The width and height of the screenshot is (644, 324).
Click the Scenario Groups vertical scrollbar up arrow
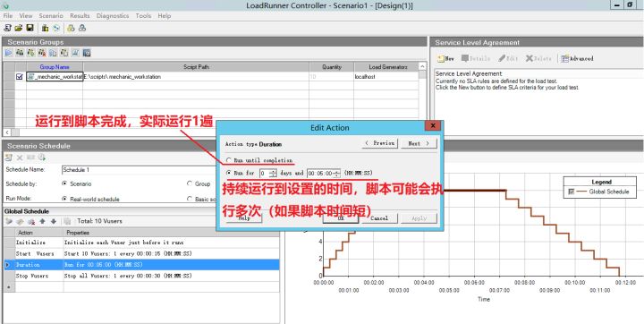422,66
